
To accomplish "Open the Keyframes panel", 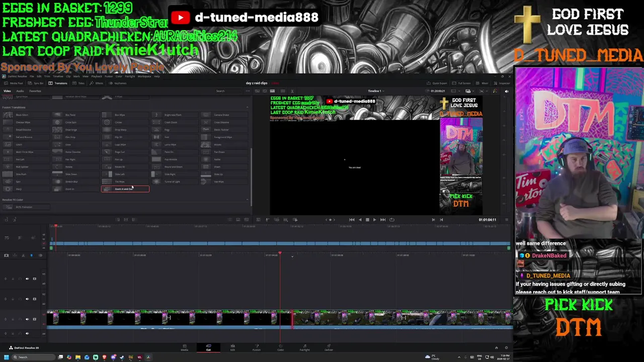I will (x=118, y=83).
